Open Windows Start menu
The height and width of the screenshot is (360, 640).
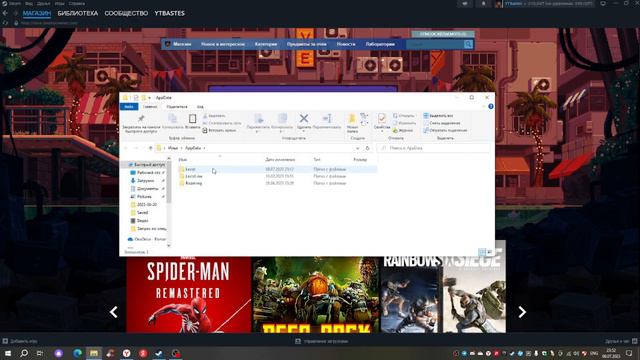8,353
